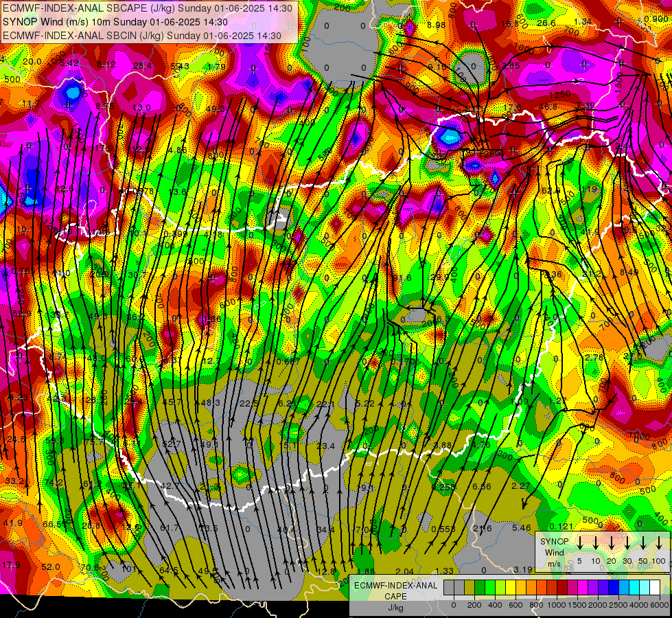Click the 26.6 value near top edge

[x=546, y=23]
